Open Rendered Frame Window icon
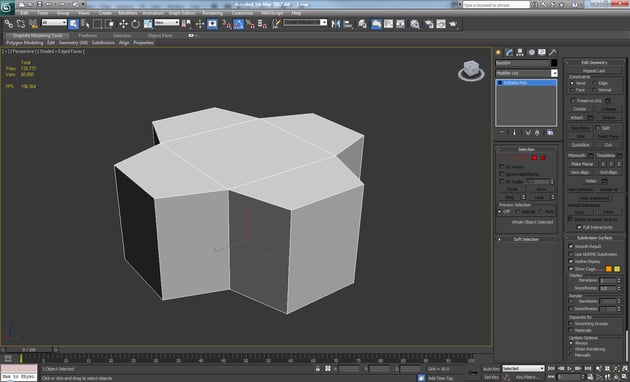Viewport: 630px width, 382px height. (x=441, y=24)
